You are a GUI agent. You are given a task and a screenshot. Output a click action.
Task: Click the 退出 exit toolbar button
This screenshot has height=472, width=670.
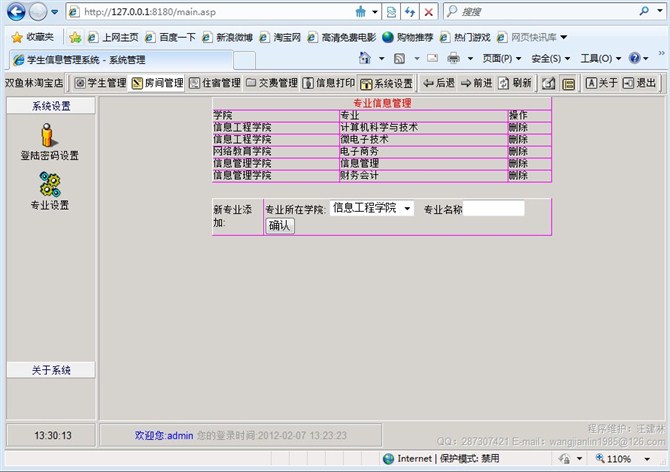[639, 83]
